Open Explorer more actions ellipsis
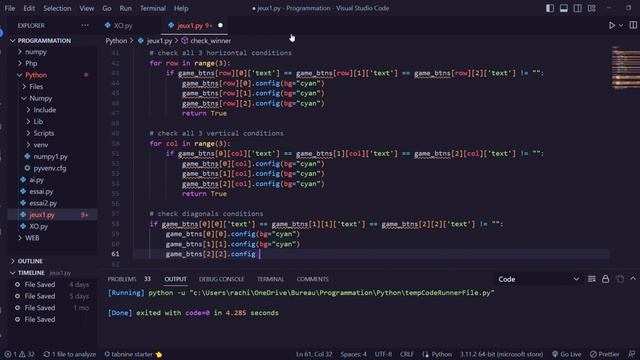Screen dimensions: 640x360 85,25
